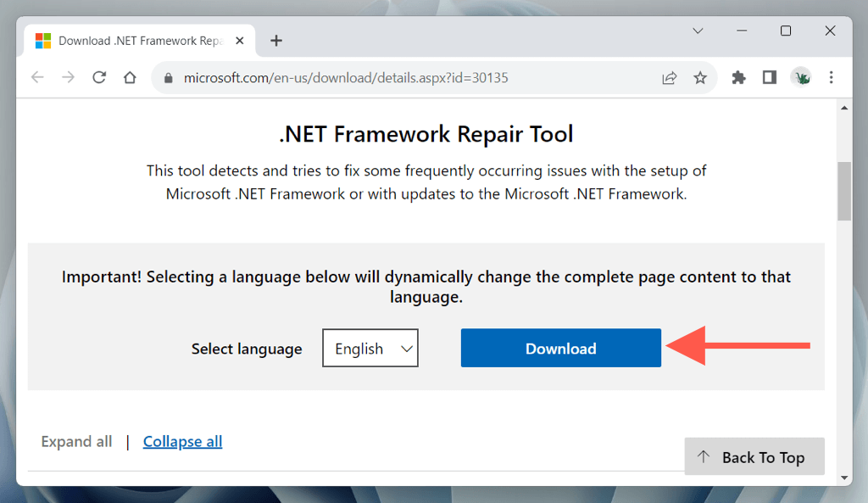Viewport: 868px width, 503px height.
Task: Click the Expand all link
Action: [76, 441]
